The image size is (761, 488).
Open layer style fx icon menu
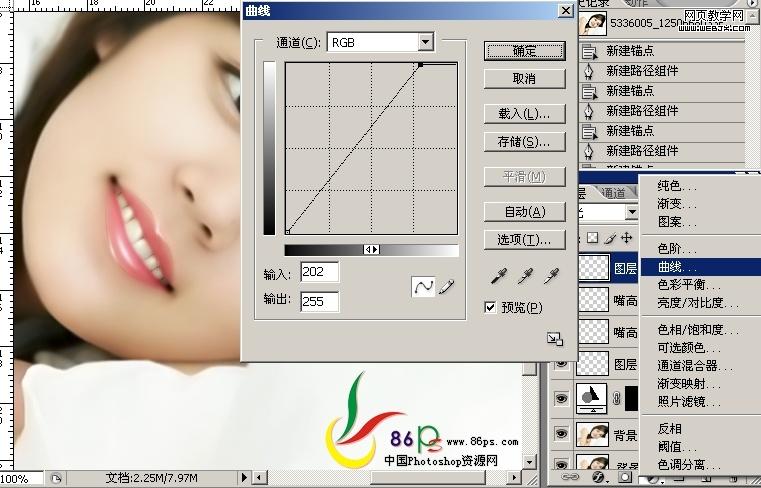(598, 477)
